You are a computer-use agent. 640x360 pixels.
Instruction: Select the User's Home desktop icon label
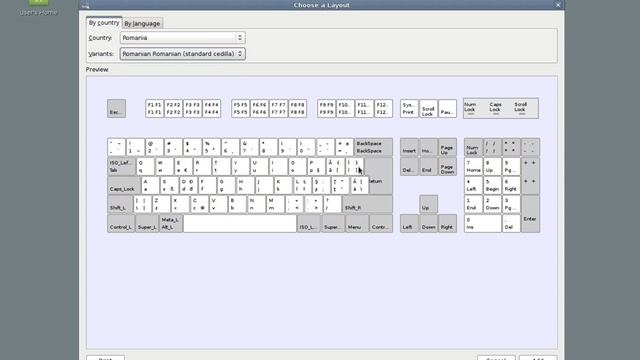(x=38, y=13)
